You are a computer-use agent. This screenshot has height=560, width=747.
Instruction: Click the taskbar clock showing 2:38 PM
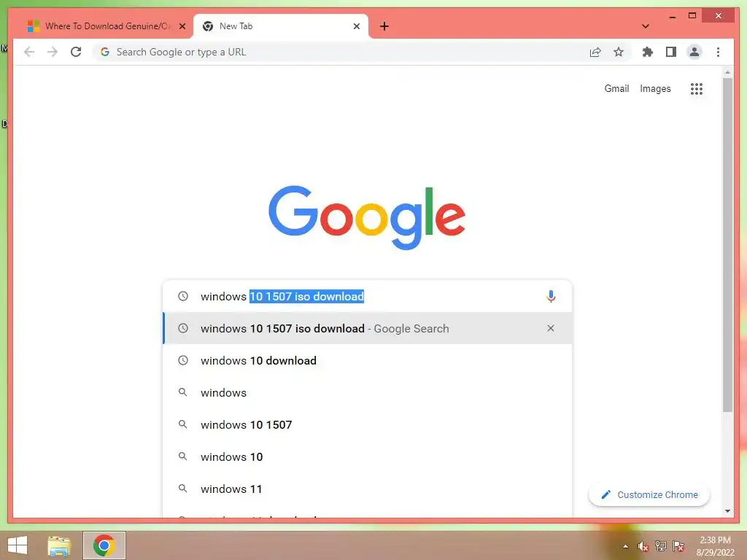coord(715,546)
